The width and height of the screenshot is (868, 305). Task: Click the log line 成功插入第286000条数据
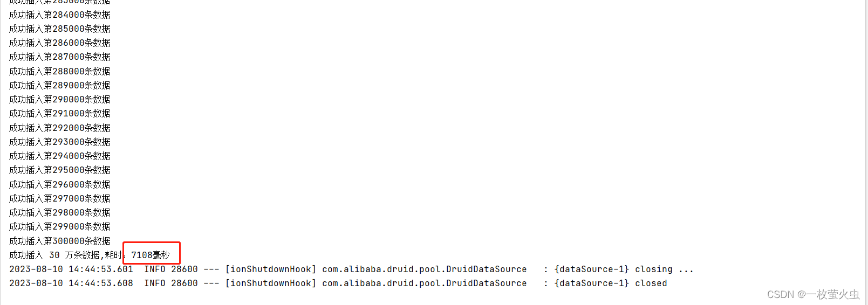(x=60, y=43)
